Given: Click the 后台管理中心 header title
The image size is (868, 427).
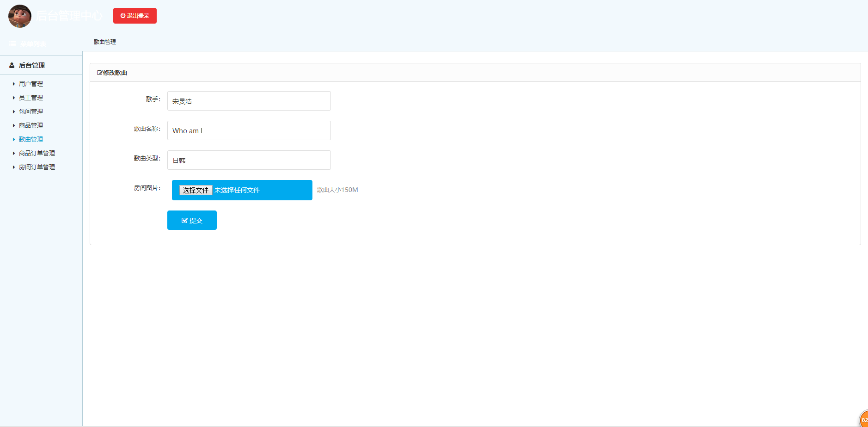Looking at the screenshot, I should coord(69,16).
